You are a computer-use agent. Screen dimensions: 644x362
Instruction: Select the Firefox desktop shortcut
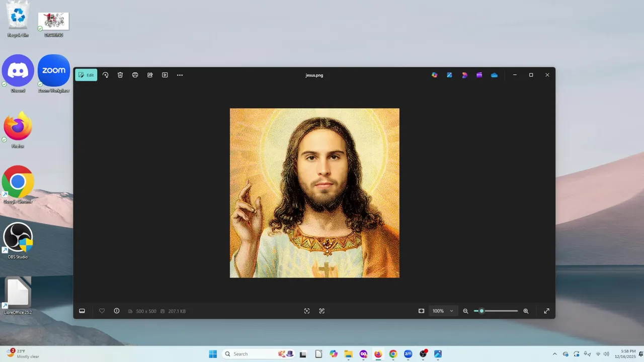tap(18, 130)
